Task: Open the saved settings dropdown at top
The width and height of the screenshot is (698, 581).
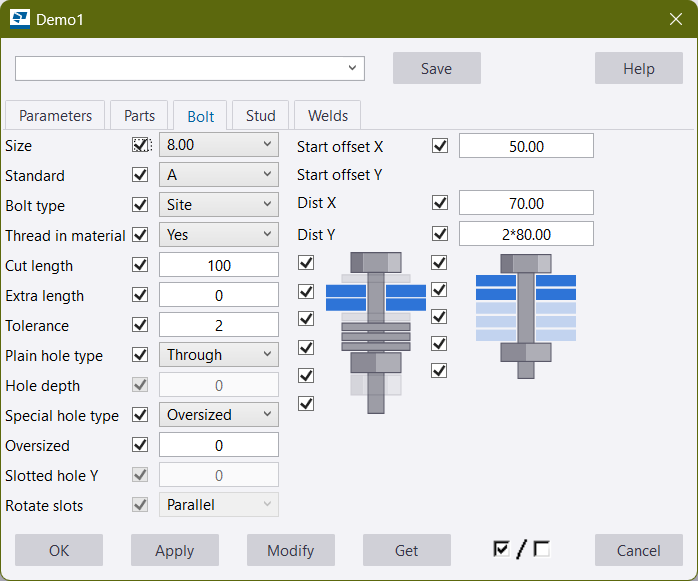Action: click(190, 68)
